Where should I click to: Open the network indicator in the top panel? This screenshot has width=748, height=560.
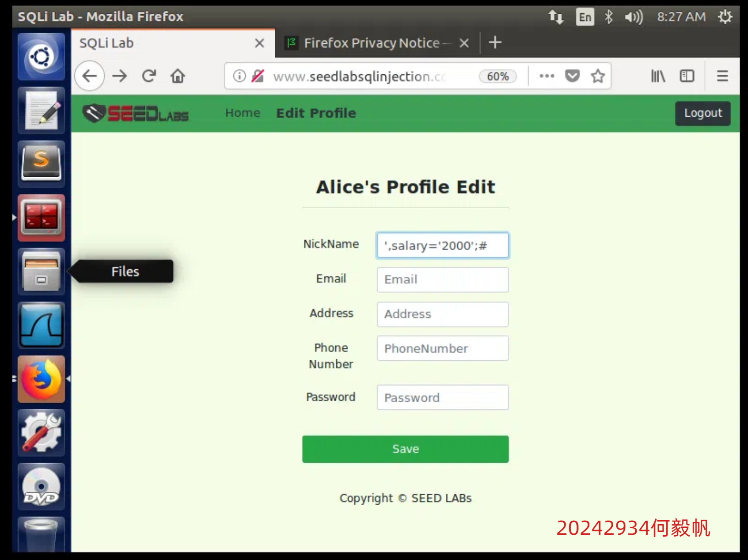click(556, 17)
